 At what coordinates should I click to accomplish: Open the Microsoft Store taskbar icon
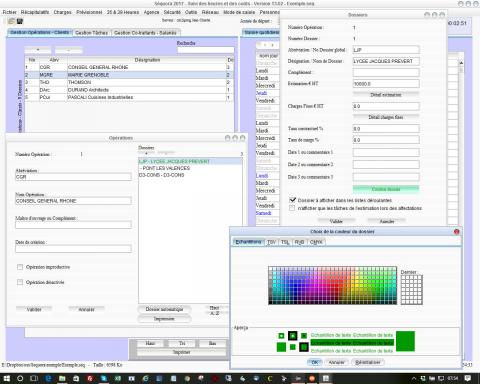click(x=76, y=378)
